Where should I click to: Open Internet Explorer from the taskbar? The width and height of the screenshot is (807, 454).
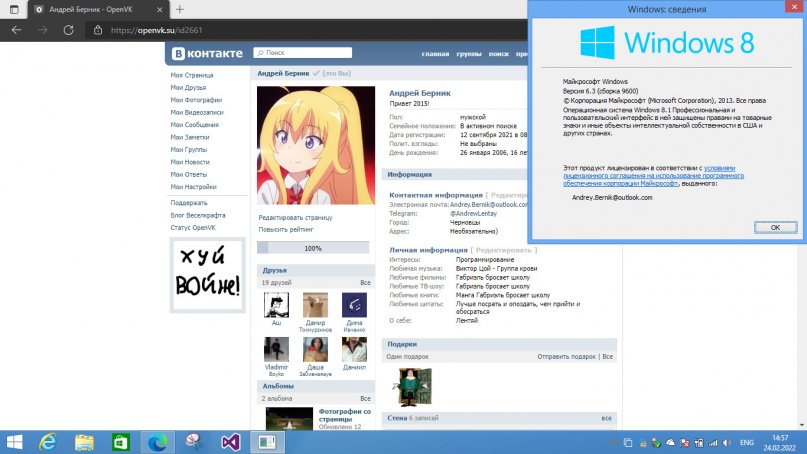tap(48, 440)
